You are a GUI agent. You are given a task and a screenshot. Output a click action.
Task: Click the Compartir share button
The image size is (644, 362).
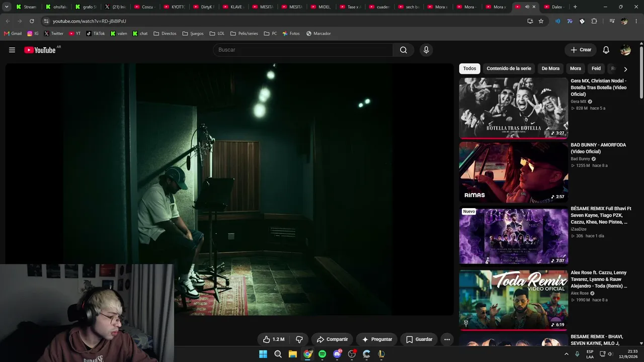pos(332,339)
